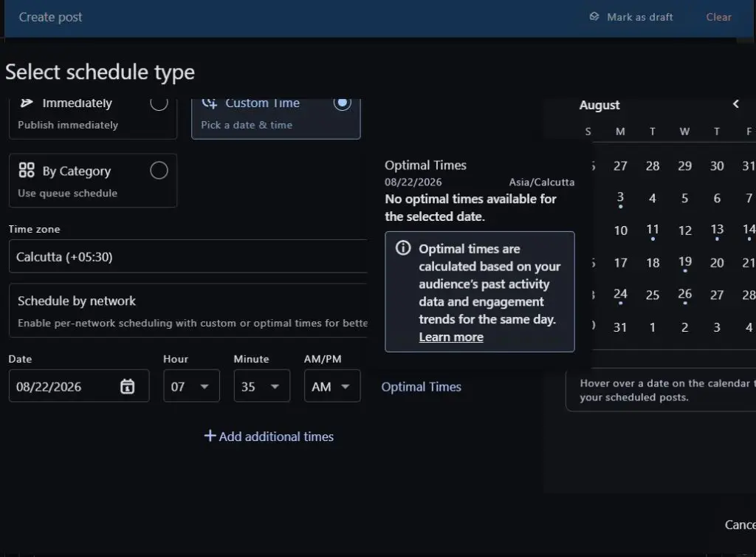Open the Minute dropdown showing 35
This screenshot has width=756, height=557.
click(262, 386)
